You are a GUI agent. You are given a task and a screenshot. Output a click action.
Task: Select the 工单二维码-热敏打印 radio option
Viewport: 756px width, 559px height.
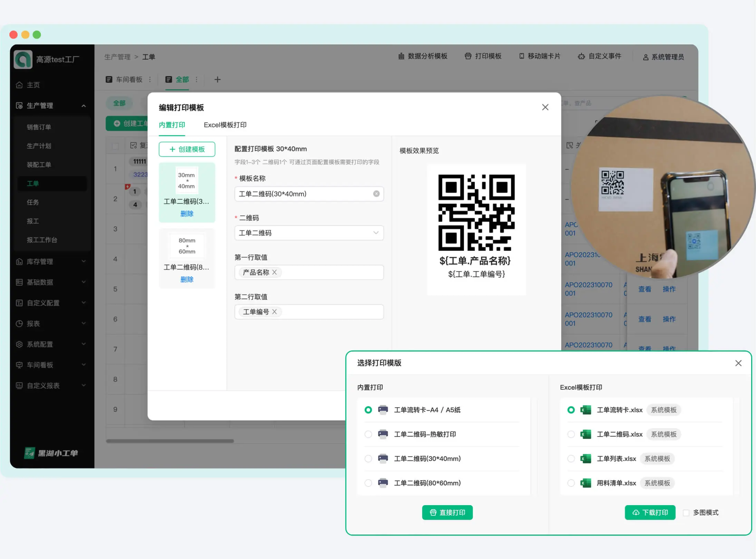(x=368, y=434)
